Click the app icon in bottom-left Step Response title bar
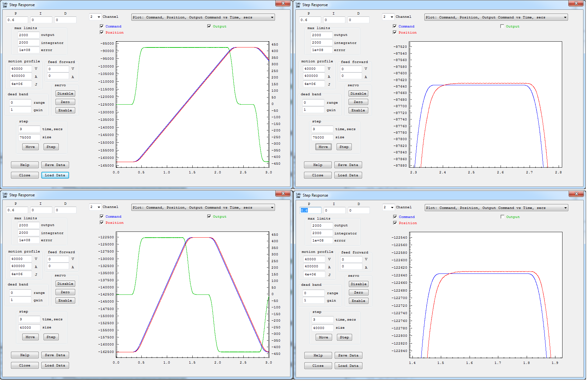The image size is (588, 381). [x=5, y=195]
